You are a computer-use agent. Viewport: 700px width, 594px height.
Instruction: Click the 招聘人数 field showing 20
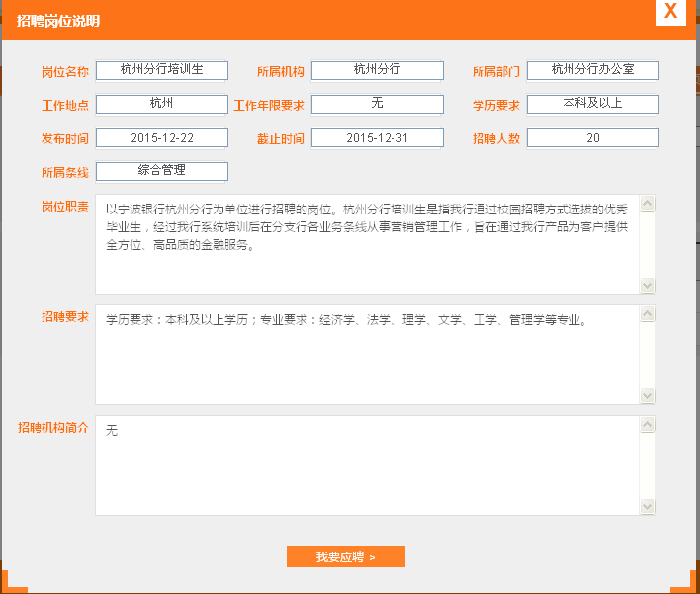[593, 138]
